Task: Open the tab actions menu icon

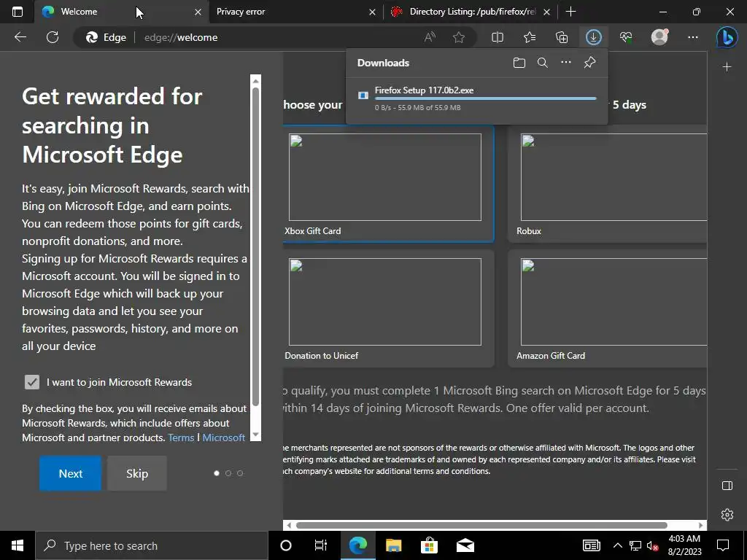Action: coord(18,12)
